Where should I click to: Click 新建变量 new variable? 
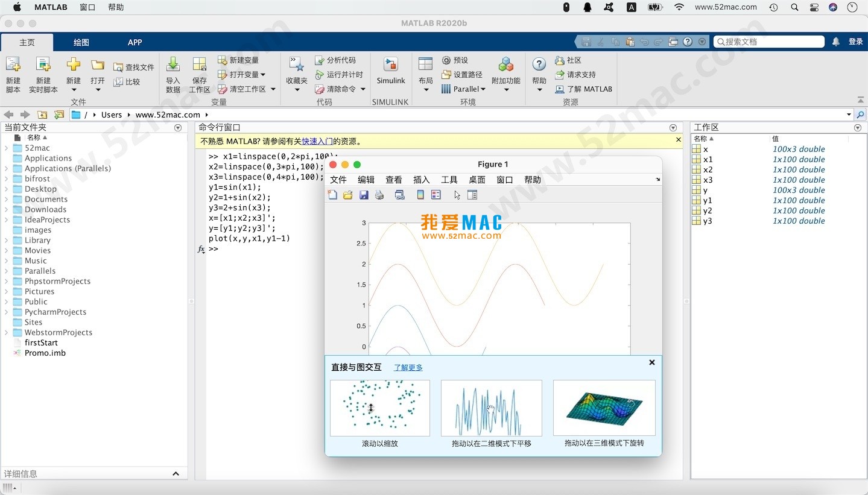(238, 60)
